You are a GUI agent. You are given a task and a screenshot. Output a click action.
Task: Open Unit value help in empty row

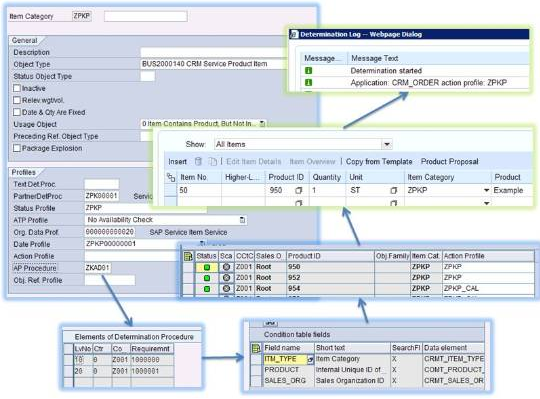(394, 203)
